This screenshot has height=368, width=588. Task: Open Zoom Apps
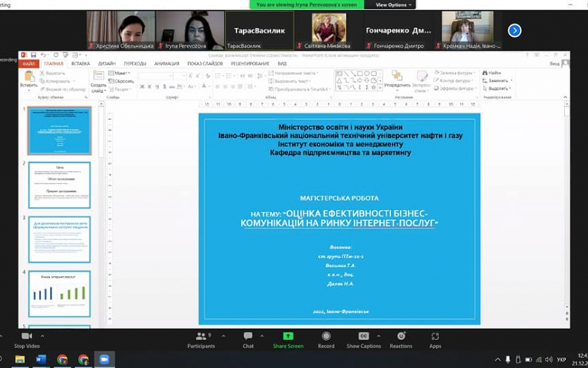pyautogui.click(x=435, y=340)
